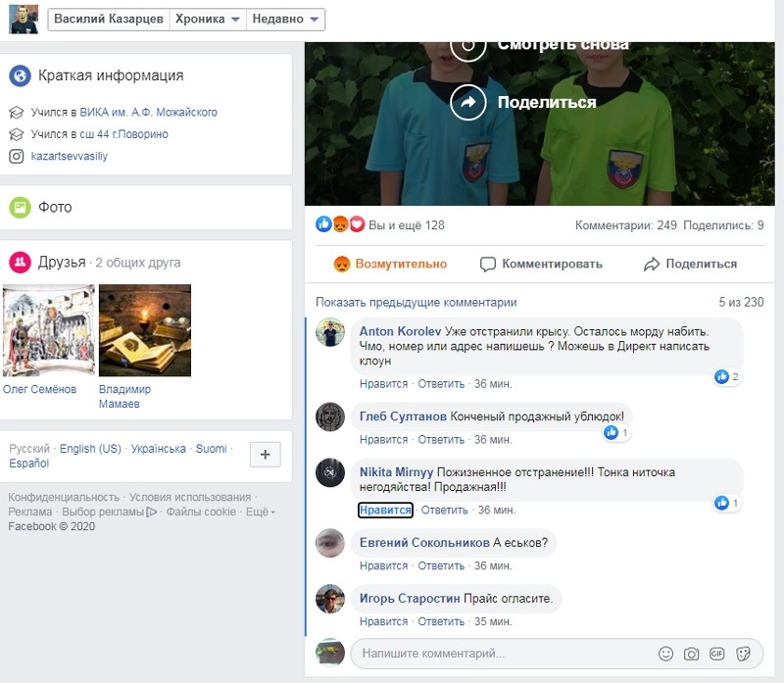784x683 pixels.
Task: Click the GIF icon in comment box
Action: 716,654
